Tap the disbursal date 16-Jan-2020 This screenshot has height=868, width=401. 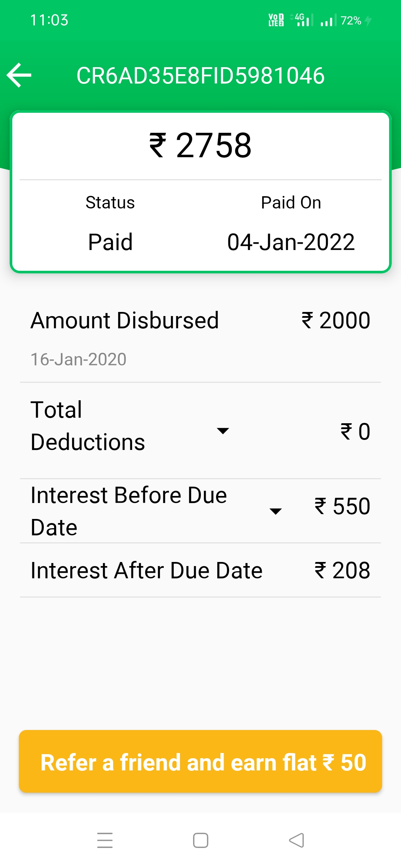pyautogui.click(x=78, y=359)
